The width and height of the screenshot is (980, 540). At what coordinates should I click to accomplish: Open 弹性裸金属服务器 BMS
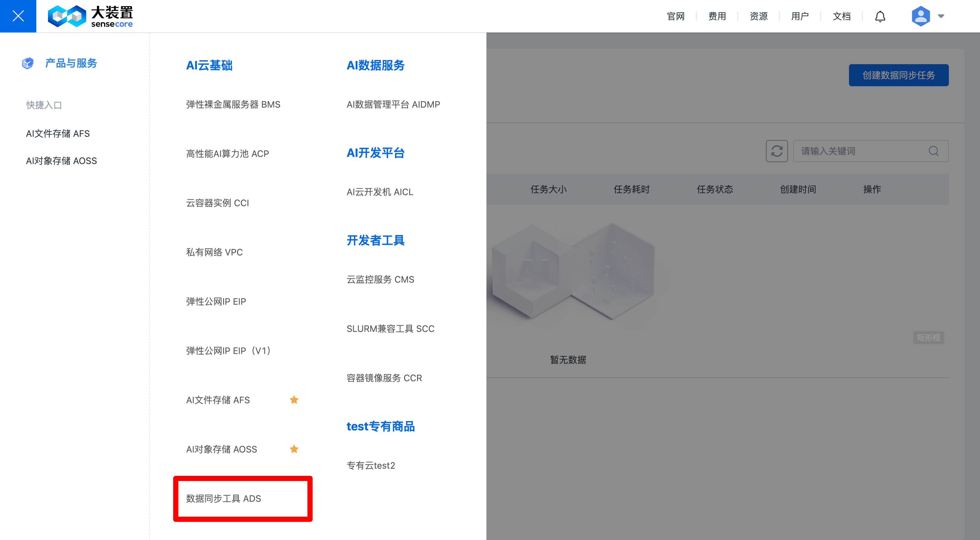pyautogui.click(x=233, y=104)
